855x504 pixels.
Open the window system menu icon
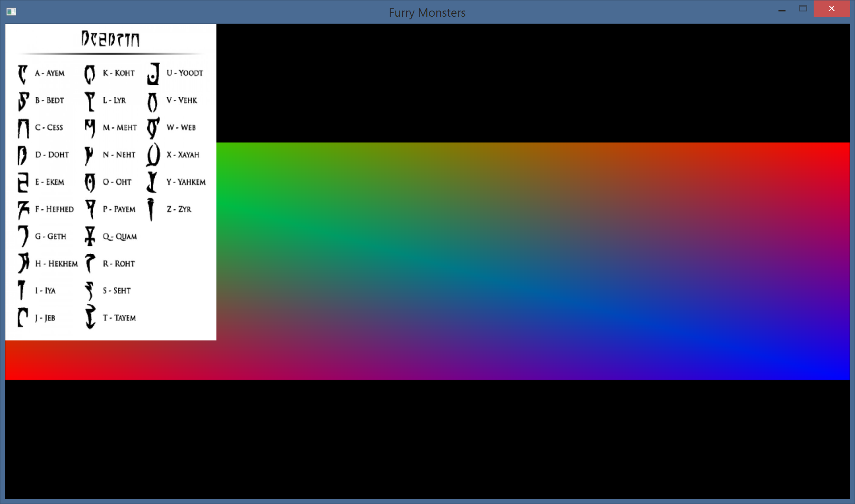pos(11,12)
